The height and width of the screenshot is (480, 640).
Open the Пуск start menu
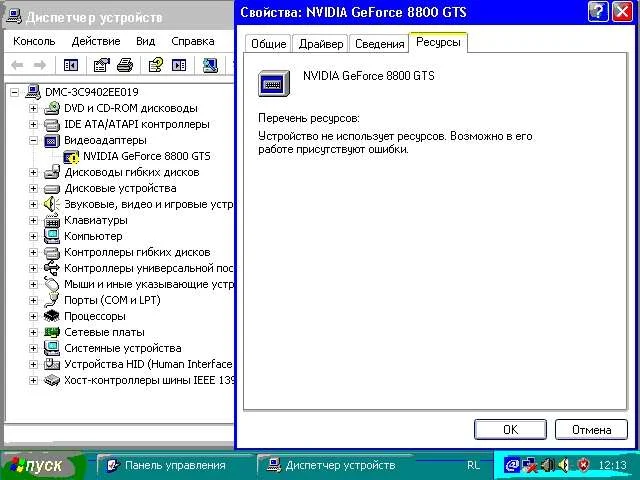click(x=40, y=465)
